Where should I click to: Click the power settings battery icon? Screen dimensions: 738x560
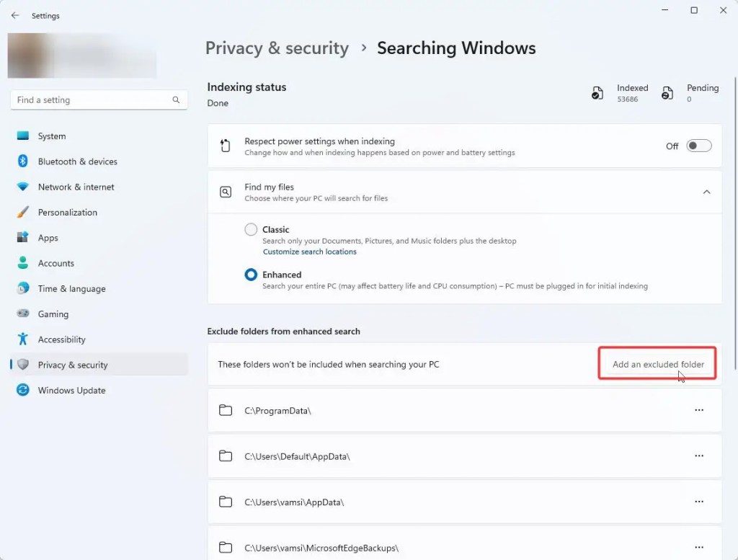pos(226,146)
